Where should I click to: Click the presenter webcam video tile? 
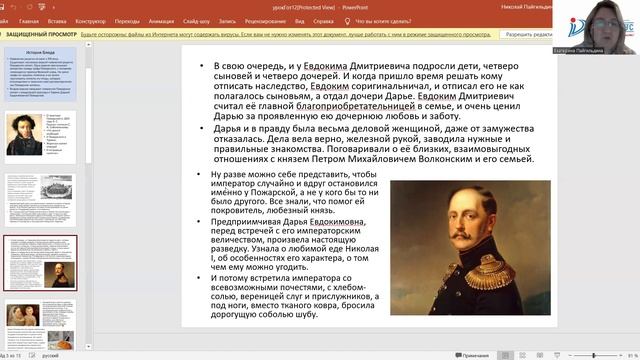596,27
